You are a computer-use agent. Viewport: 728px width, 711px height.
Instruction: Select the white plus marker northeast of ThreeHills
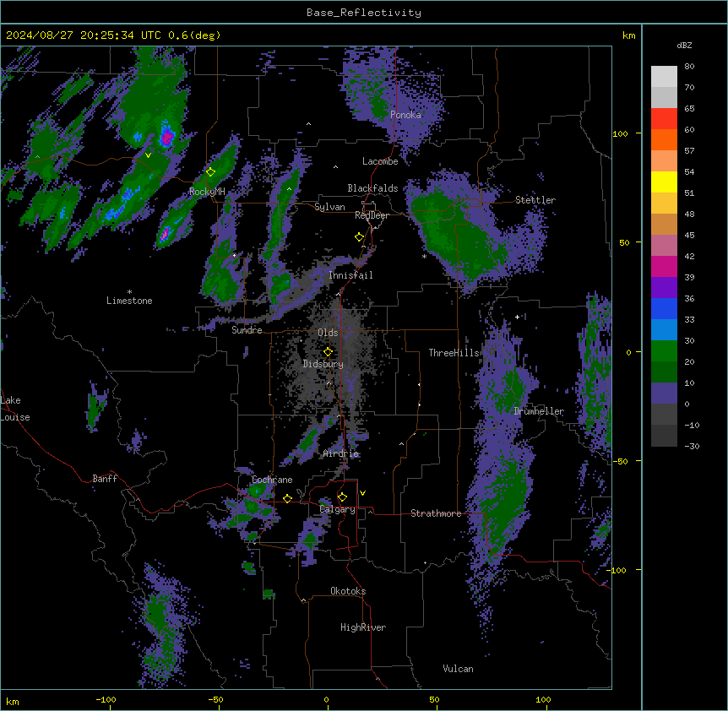pyautogui.click(x=517, y=317)
